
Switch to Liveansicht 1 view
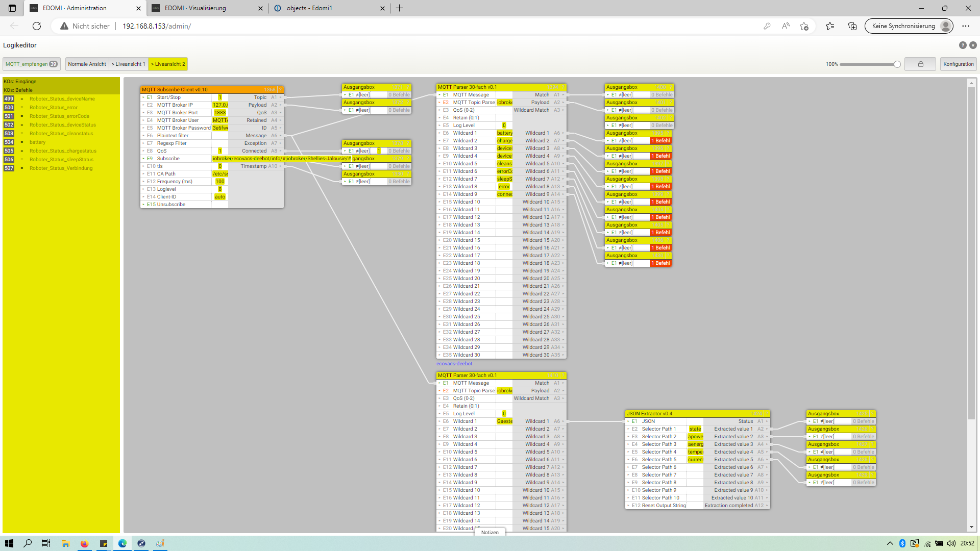click(x=128, y=64)
